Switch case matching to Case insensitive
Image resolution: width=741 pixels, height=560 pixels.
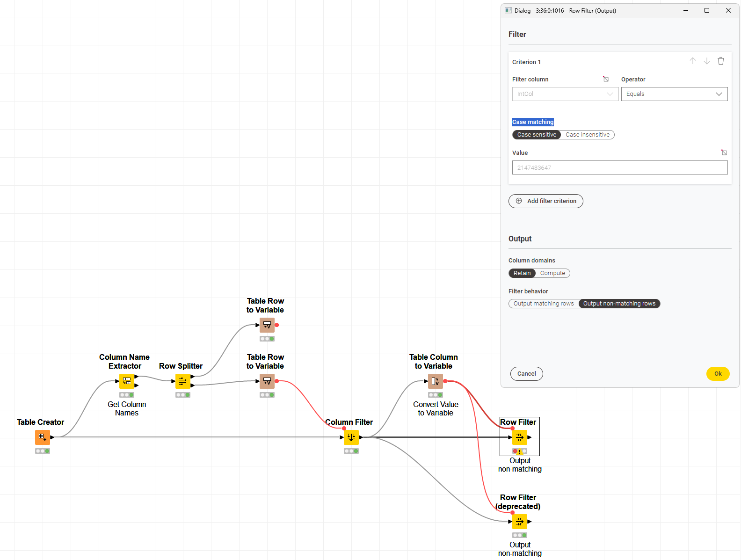pyautogui.click(x=588, y=135)
